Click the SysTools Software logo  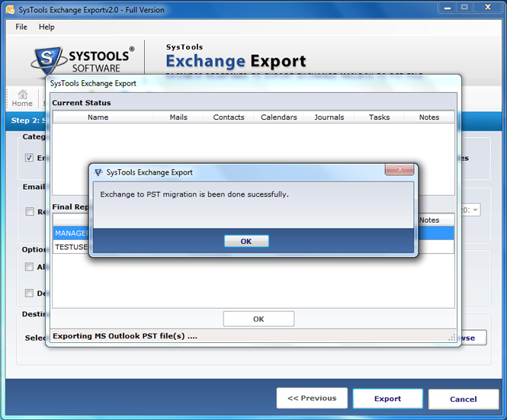click(x=83, y=61)
